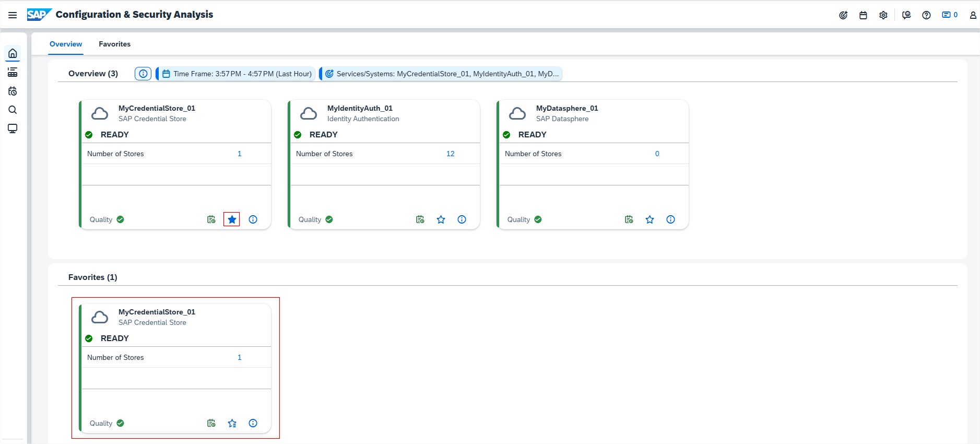The height and width of the screenshot is (444, 980).
Task: Open the user profile icon
Action: click(973, 15)
